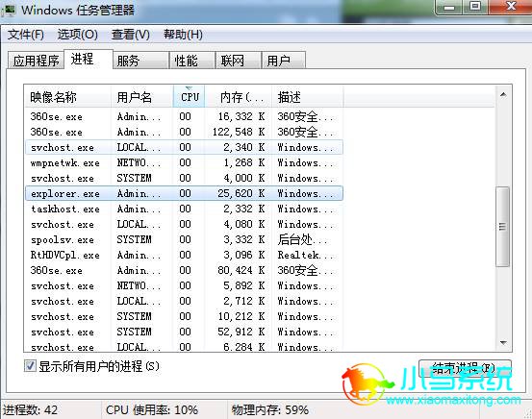Click 物理内存: 59% in status bar
This screenshot has height=419, width=532.
coord(270,409)
